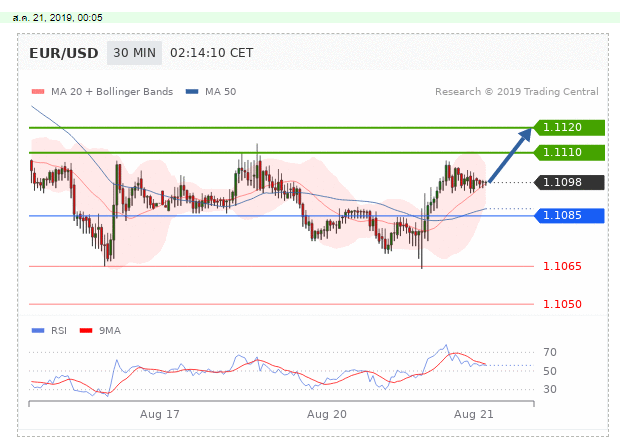Click the Research © 2019 Trading Central credit
The height and width of the screenshot is (446, 620).
click(517, 92)
